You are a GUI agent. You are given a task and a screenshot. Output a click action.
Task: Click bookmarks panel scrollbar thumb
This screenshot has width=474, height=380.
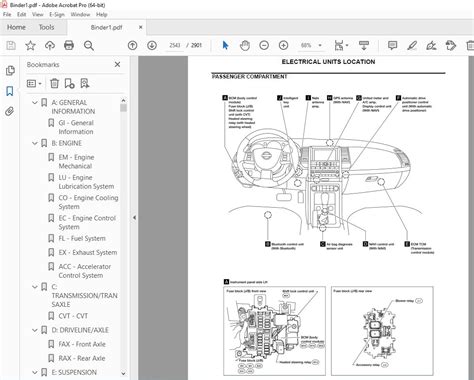(124, 108)
